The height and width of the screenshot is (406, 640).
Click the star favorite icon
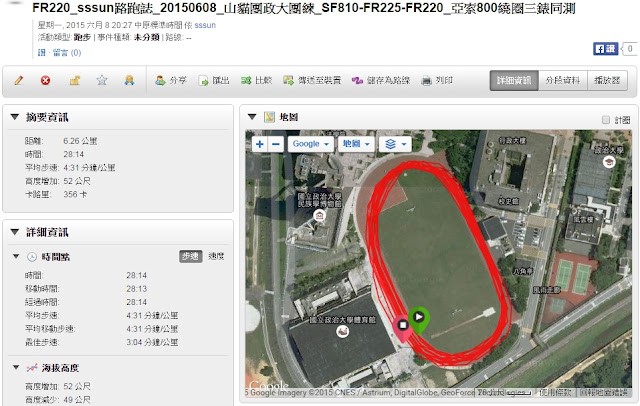coord(102,80)
